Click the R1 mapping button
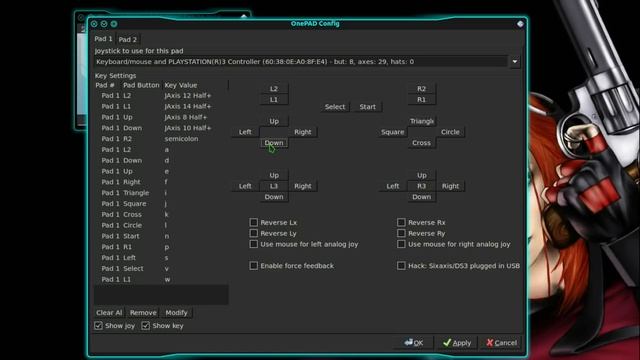Screen dimensions: 640x360 (x=421, y=100)
